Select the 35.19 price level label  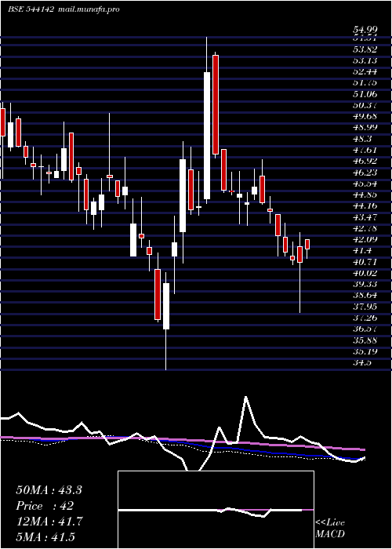365,351
